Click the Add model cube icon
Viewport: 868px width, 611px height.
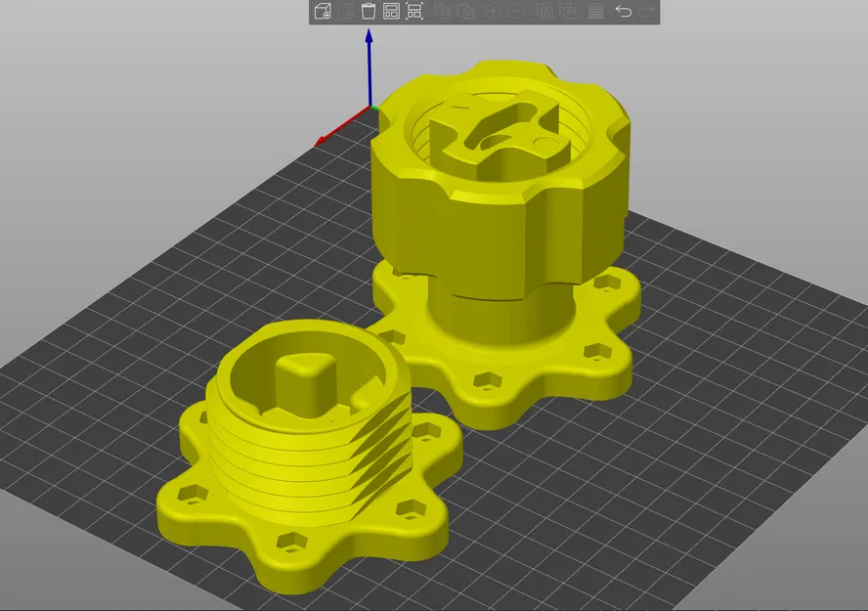323,11
